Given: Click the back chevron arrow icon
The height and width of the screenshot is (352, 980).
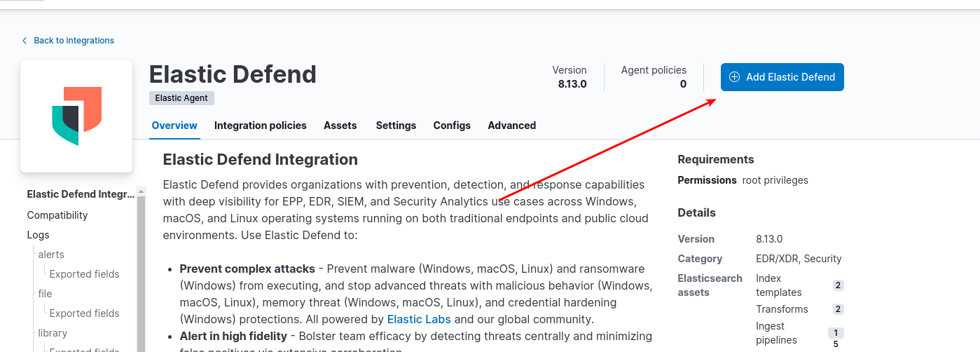Looking at the screenshot, I should 25,41.
